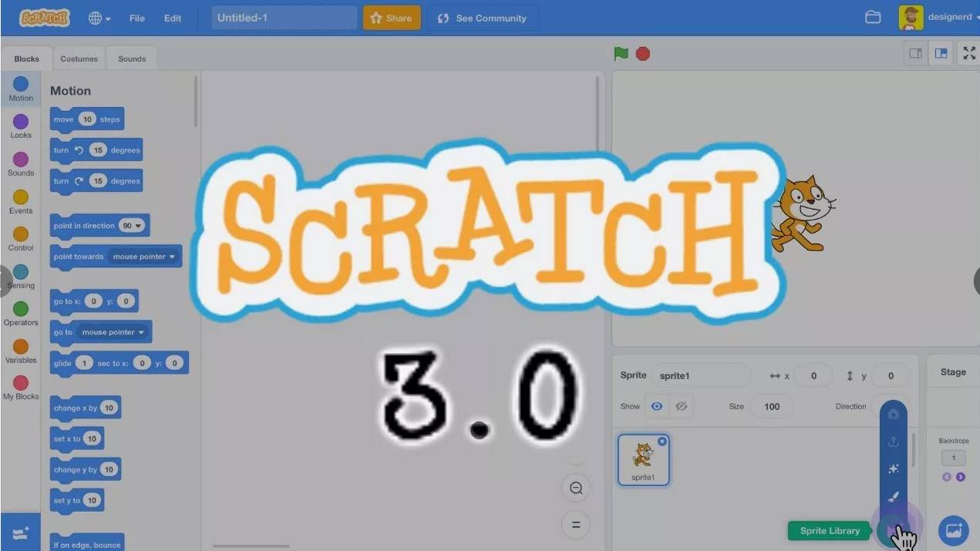
Task: Switch to the Sounds tab
Action: click(132, 59)
